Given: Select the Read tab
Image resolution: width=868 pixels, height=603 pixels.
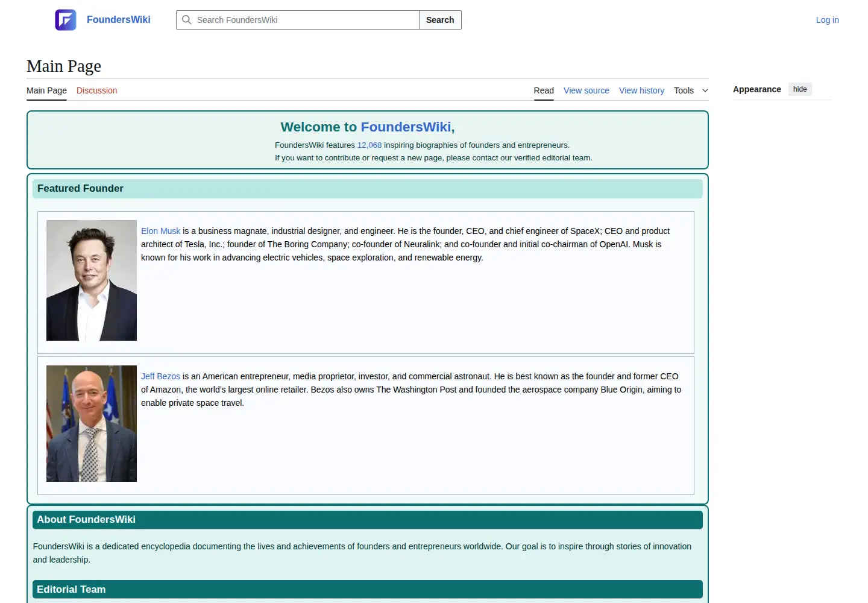Looking at the screenshot, I should click(x=544, y=90).
